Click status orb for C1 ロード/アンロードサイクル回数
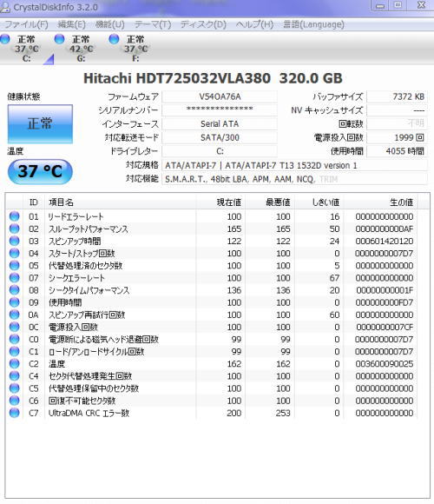The height and width of the screenshot is (504, 434). [x=15, y=351]
